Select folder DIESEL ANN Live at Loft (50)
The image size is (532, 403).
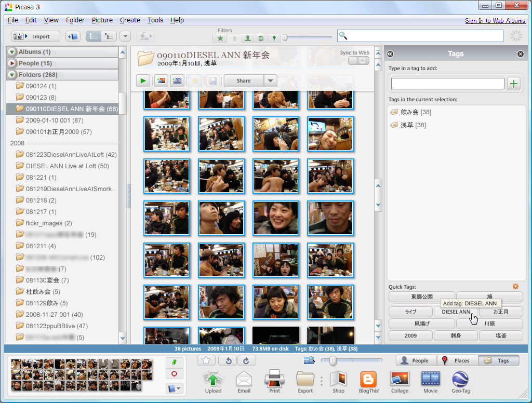pos(63,166)
